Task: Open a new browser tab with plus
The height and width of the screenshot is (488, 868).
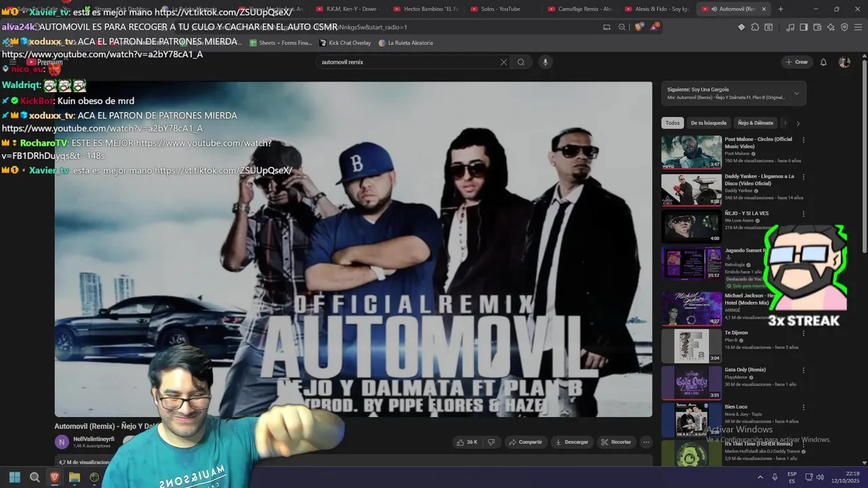Action: coord(781,9)
